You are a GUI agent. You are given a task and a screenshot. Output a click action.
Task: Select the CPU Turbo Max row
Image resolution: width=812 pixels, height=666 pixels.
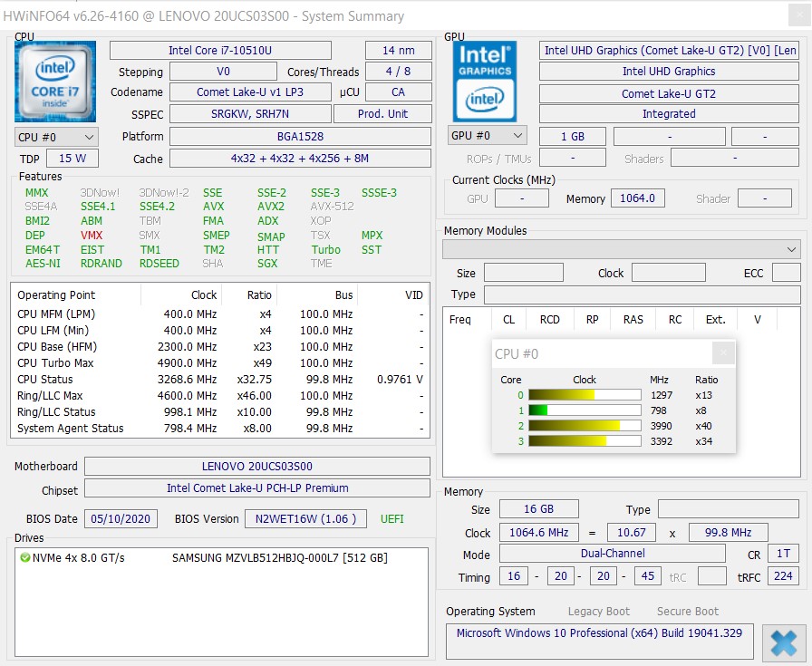click(220, 363)
